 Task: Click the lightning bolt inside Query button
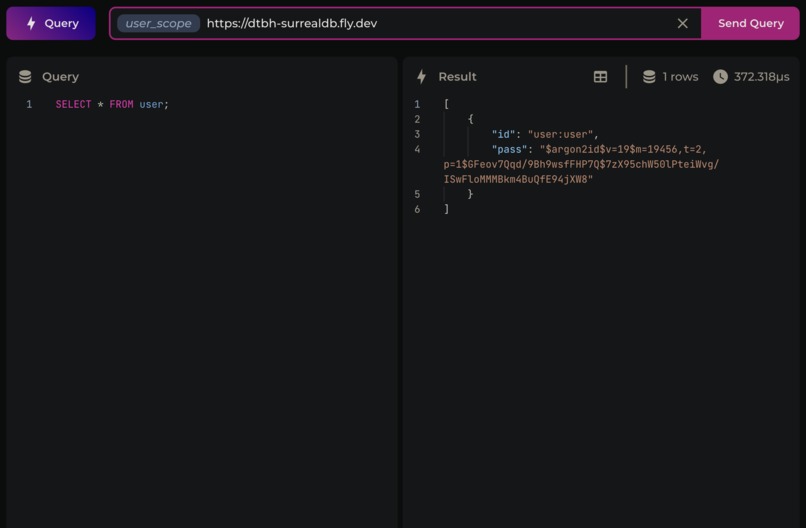[x=31, y=23]
